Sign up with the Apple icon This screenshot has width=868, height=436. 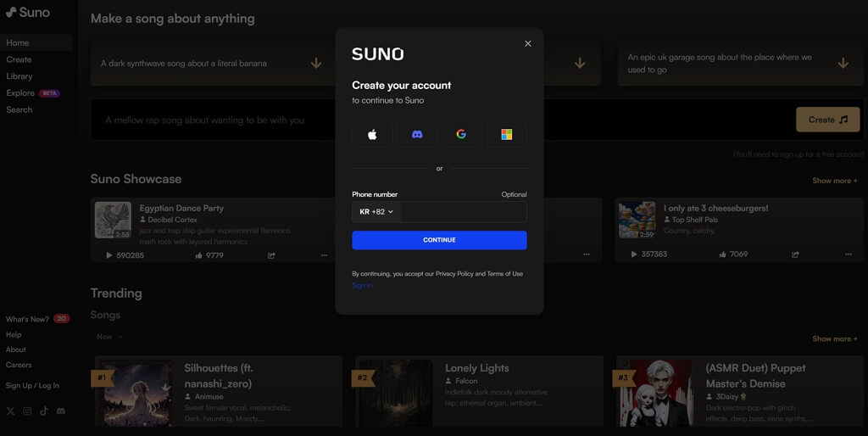[x=372, y=134]
